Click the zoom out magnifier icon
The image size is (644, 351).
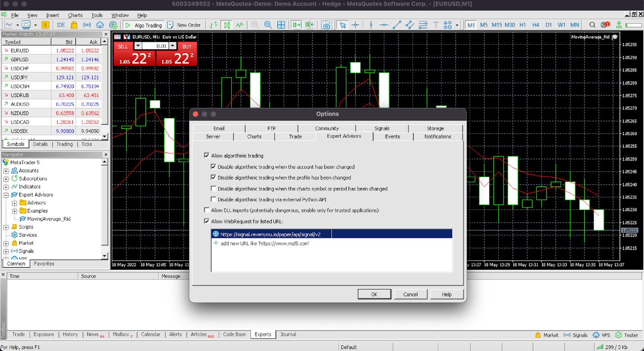coord(268,25)
